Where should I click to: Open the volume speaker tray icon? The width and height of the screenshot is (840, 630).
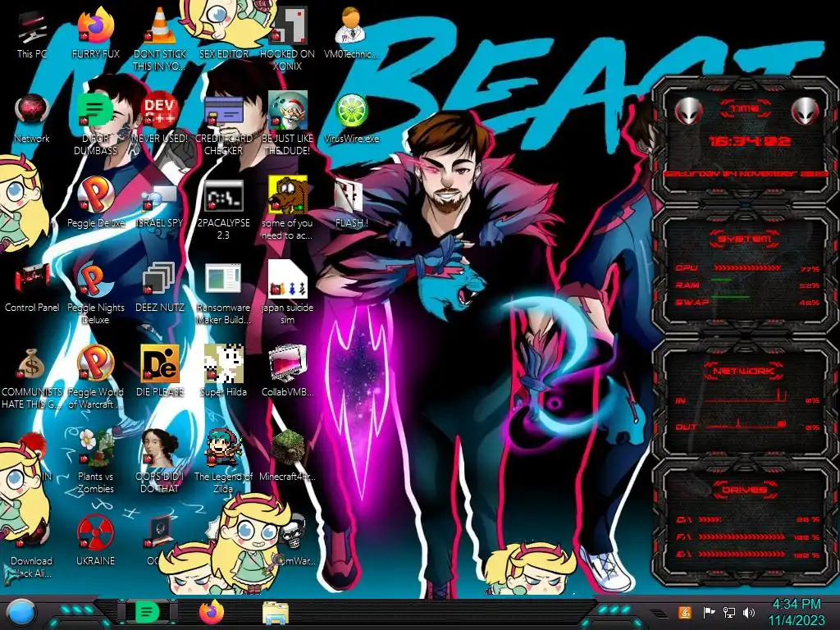[749, 612]
